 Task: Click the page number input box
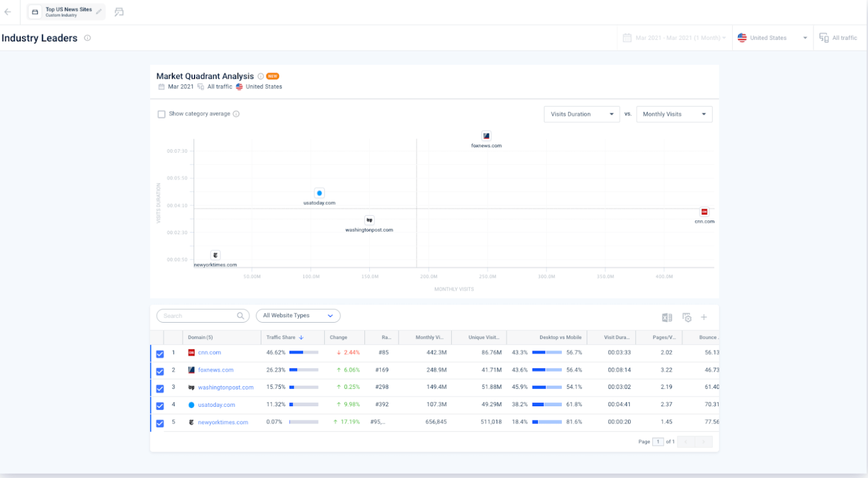point(658,442)
